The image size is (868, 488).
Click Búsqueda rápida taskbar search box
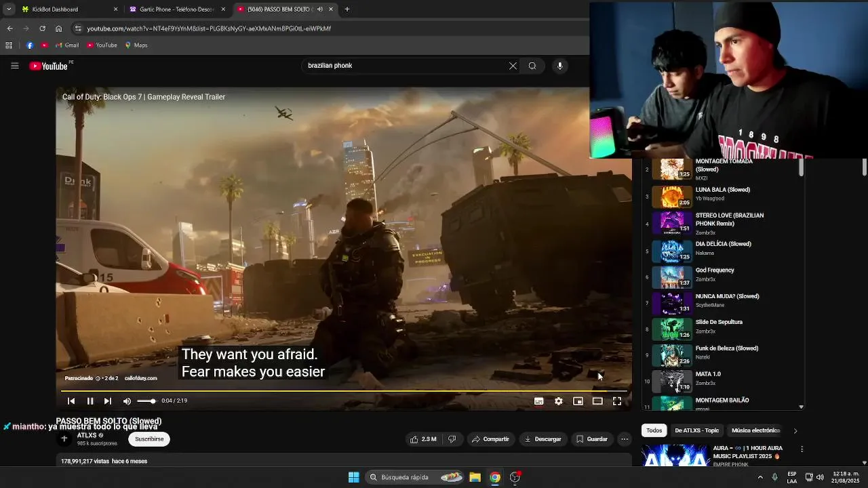(x=415, y=477)
